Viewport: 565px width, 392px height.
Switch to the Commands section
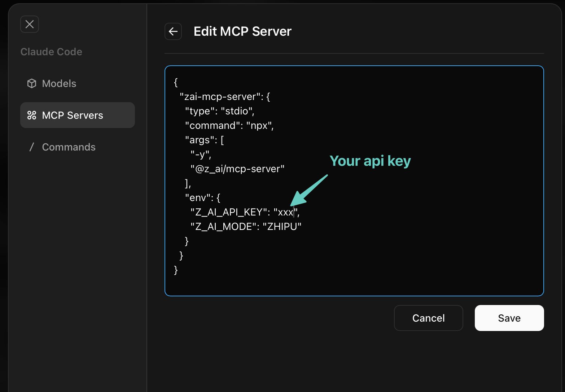[x=69, y=147]
